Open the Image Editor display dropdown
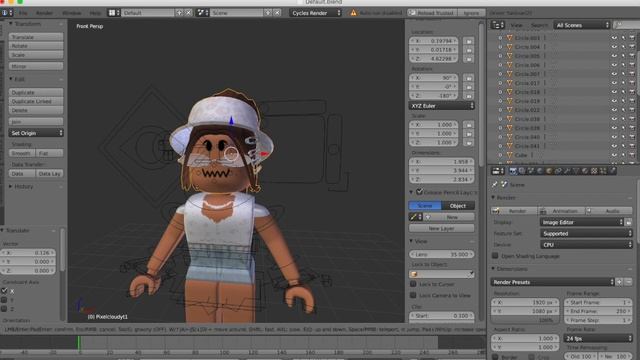The height and width of the screenshot is (360, 640). point(581,222)
